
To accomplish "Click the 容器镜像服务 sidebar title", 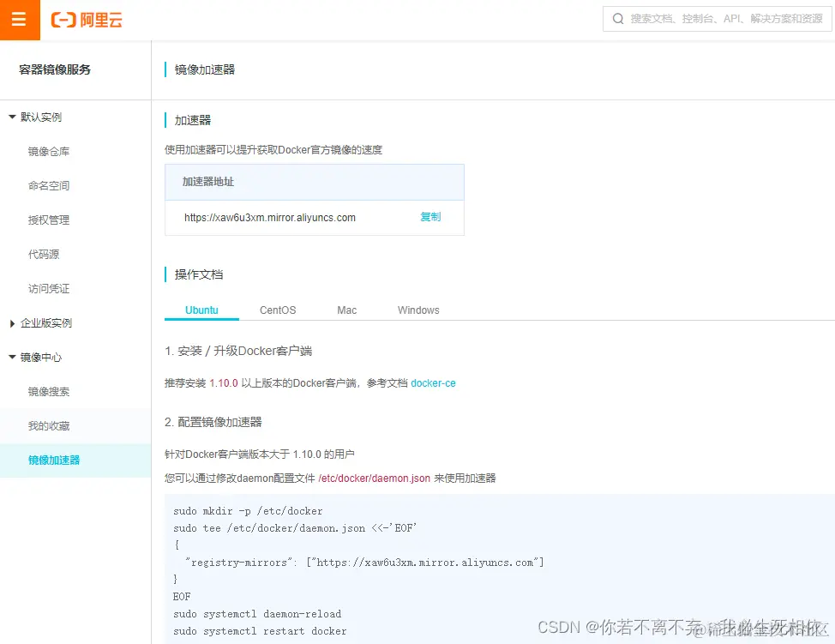I will (55, 69).
